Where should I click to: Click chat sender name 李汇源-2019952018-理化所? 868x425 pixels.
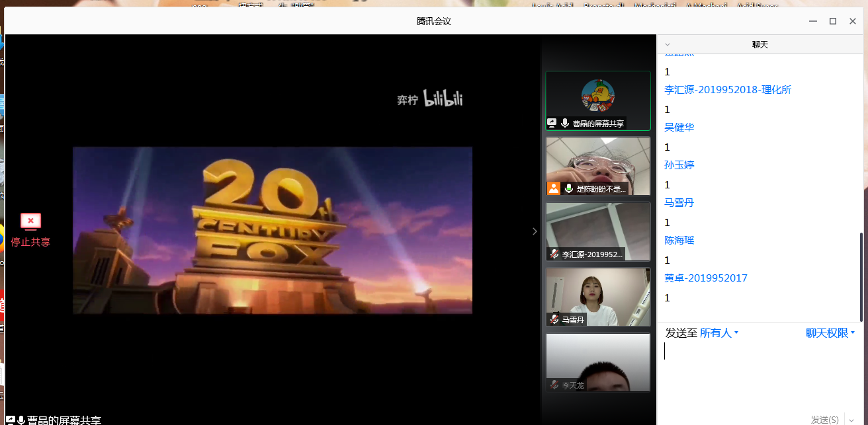click(x=728, y=90)
